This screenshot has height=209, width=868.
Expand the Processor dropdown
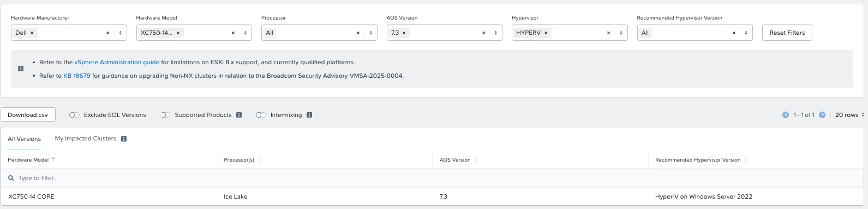pos(370,33)
